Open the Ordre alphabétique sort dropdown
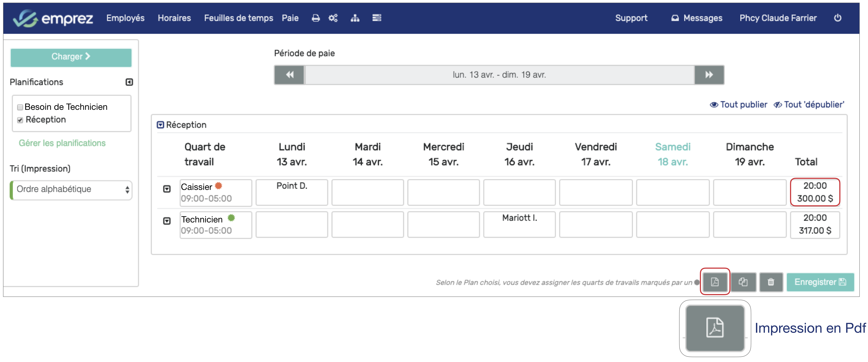 (x=71, y=190)
